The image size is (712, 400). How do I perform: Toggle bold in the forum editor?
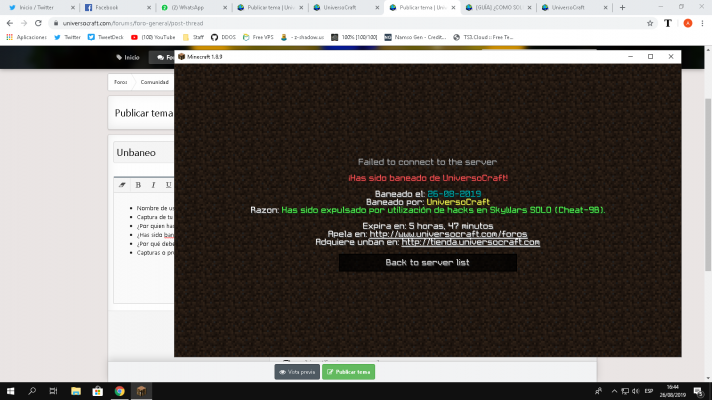pos(138,185)
